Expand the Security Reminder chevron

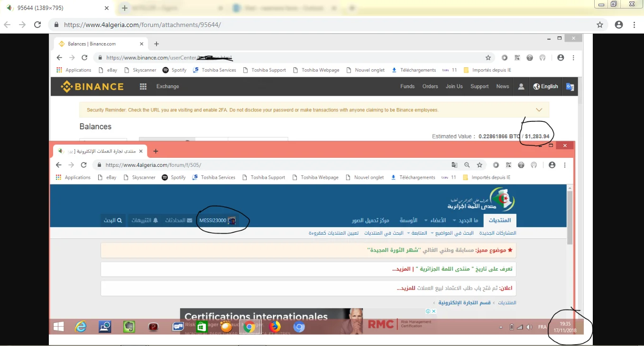pos(539,110)
